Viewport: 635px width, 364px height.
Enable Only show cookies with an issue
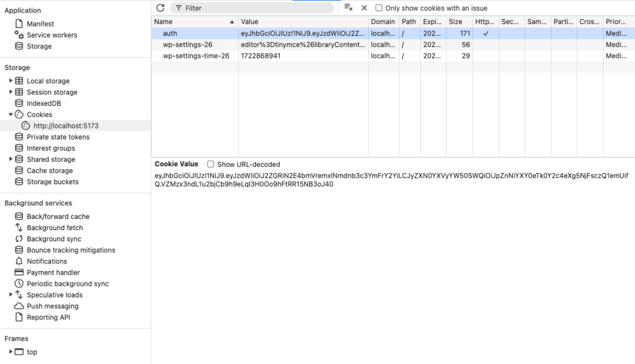[x=379, y=9]
